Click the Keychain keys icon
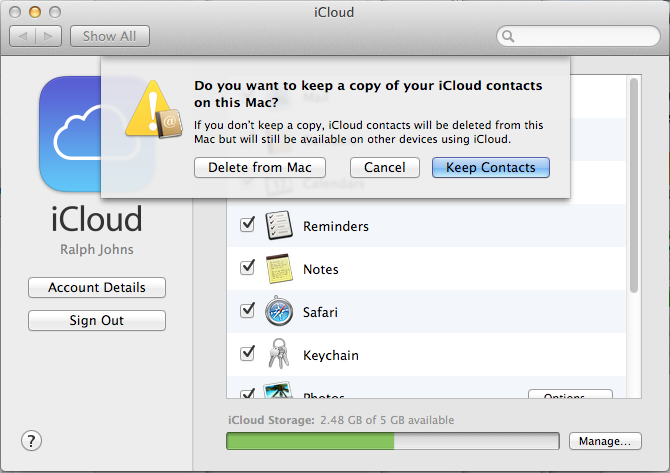Screen dimensions: 670x473 278,355
